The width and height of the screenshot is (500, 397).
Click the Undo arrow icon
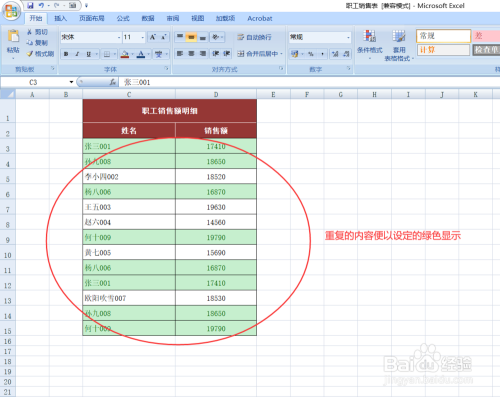pyautogui.click(x=41, y=5)
